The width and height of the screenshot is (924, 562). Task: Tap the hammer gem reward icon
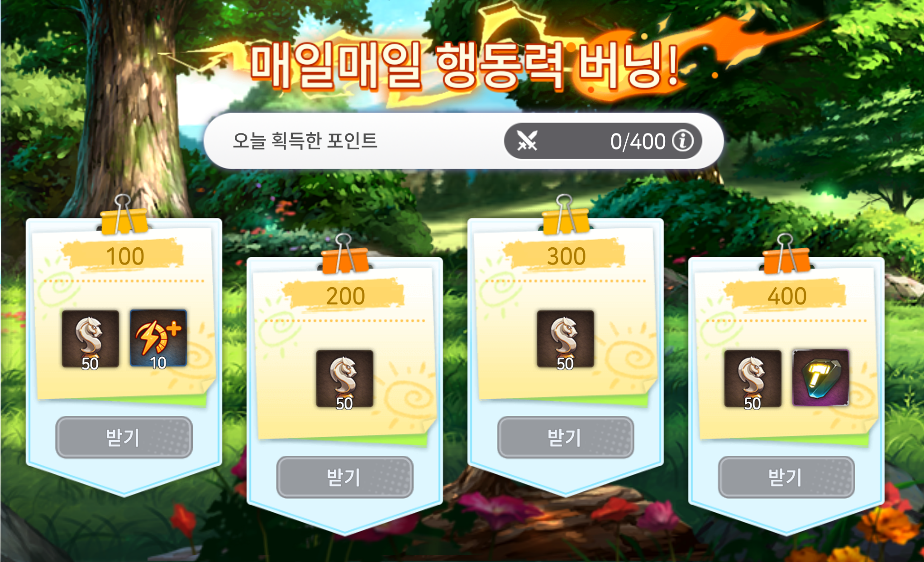(821, 378)
